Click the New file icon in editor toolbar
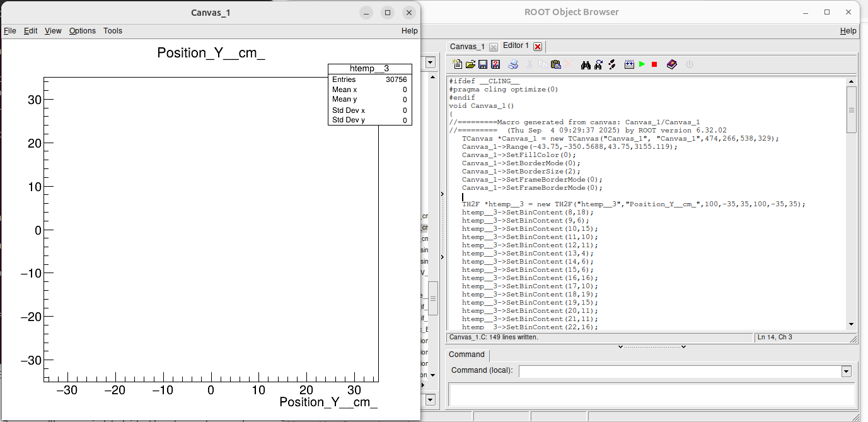868x422 pixels. 458,64
